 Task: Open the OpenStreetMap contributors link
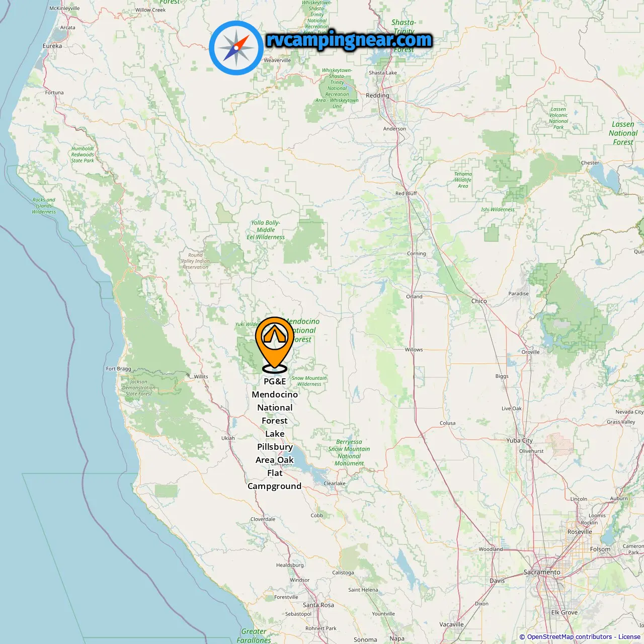click(x=570, y=636)
